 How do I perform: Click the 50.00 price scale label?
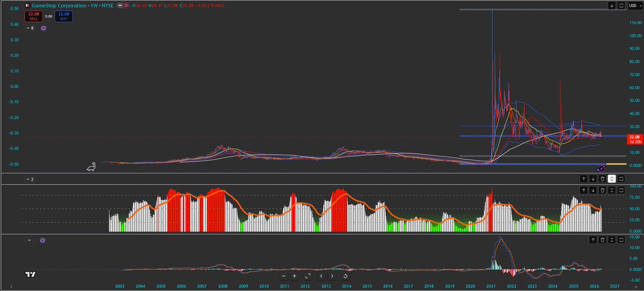click(x=636, y=101)
